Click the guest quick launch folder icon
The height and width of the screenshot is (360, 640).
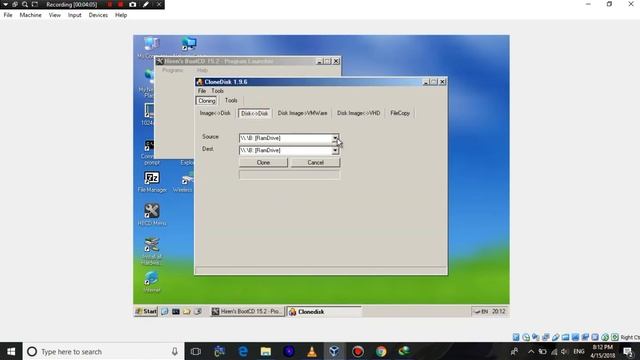pos(187,311)
